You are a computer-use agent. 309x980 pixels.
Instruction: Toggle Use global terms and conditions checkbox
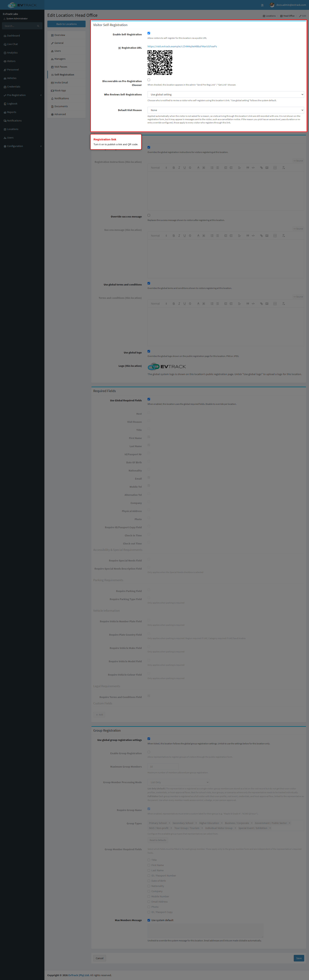tap(149, 283)
